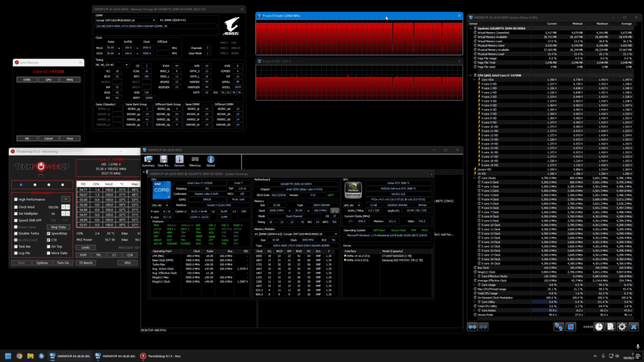644x362 pixels.
Task: Open File Explorer from taskbar
Action: pos(30,356)
